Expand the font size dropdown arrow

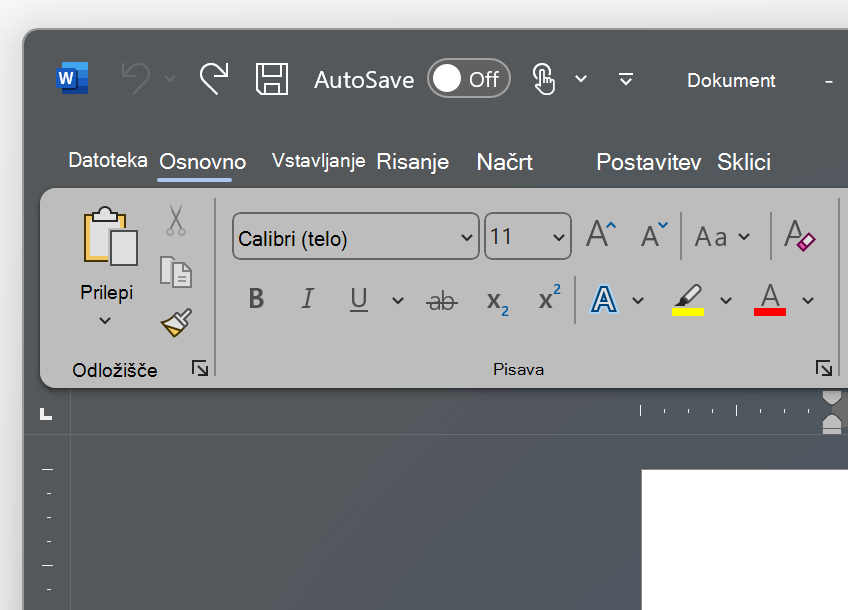[x=559, y=237]
